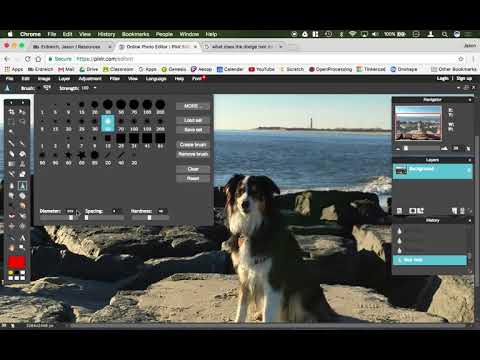Choose the square 61 brush preset
This screenshot has height=360, width=480.
point(160,138)
